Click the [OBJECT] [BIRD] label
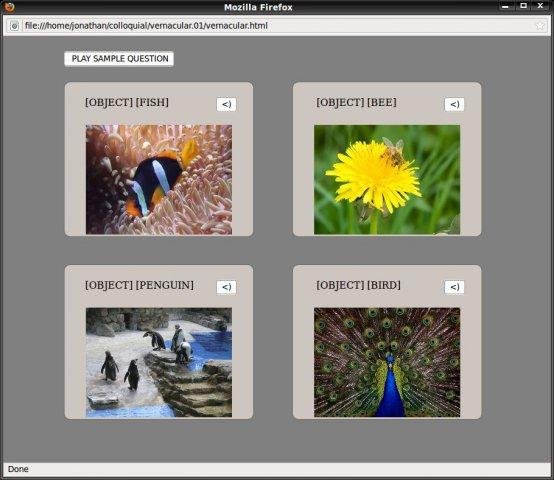This screenshot has width=554, height=480. pyautogui.click(x=358, y=285)
